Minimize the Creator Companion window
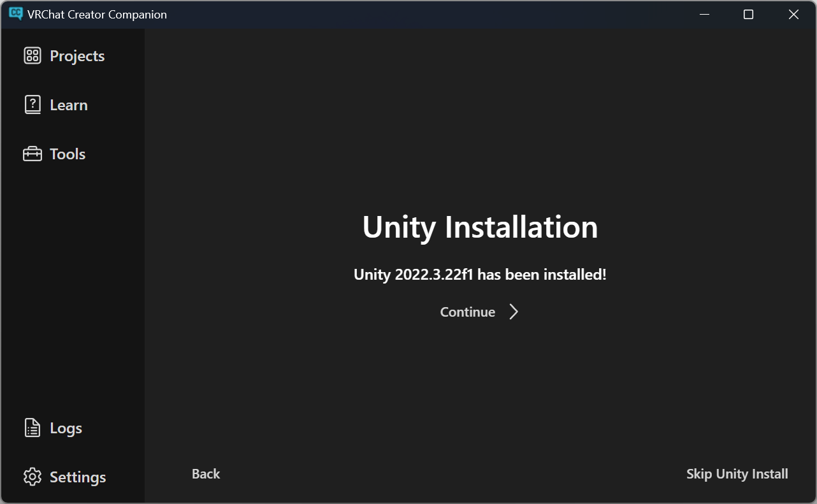This screenshot has height=504, width=817. point(704,14)
